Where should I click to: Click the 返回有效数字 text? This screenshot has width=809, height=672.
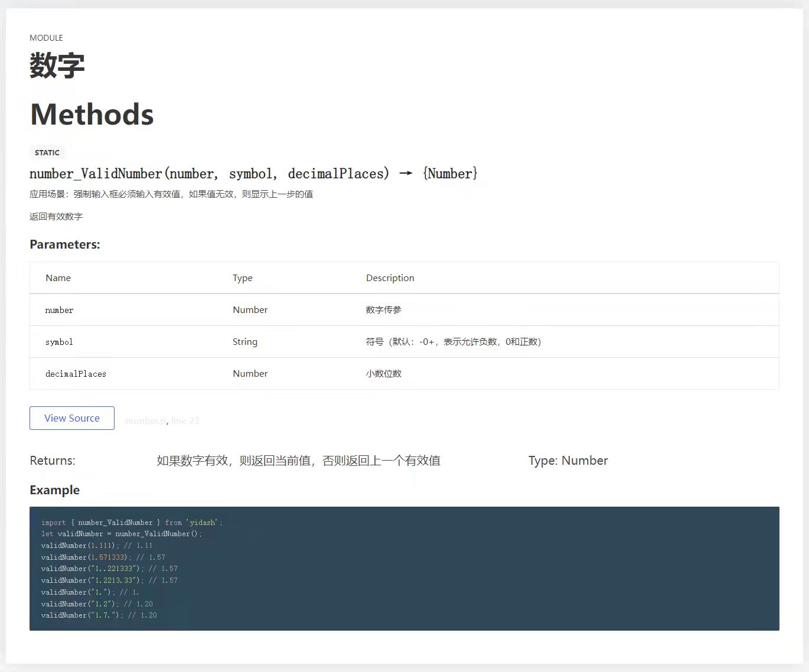pyautogui.click(x=56, y=217)
